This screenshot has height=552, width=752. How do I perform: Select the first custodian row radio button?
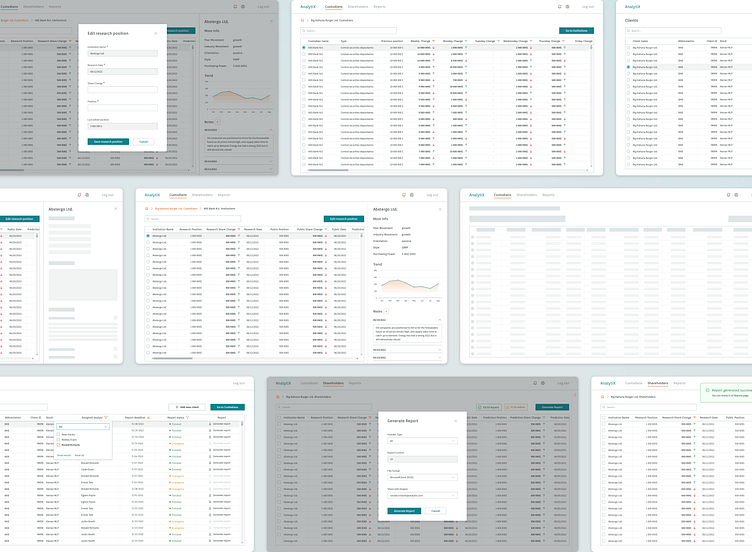(304, 48)
